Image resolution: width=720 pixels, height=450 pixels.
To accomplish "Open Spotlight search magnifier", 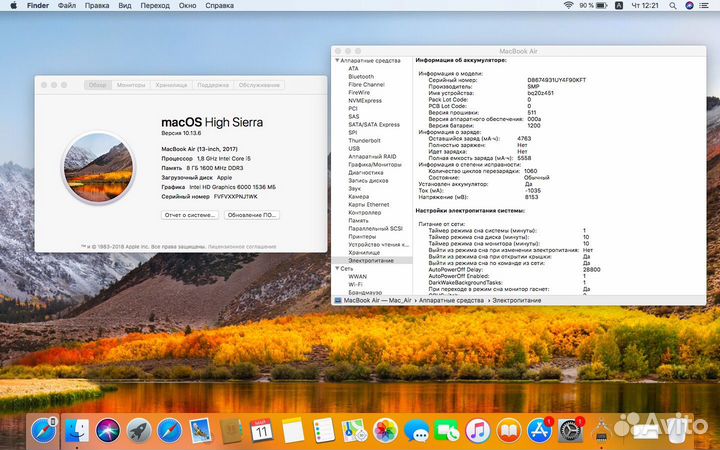I will (x=672, y=6).
